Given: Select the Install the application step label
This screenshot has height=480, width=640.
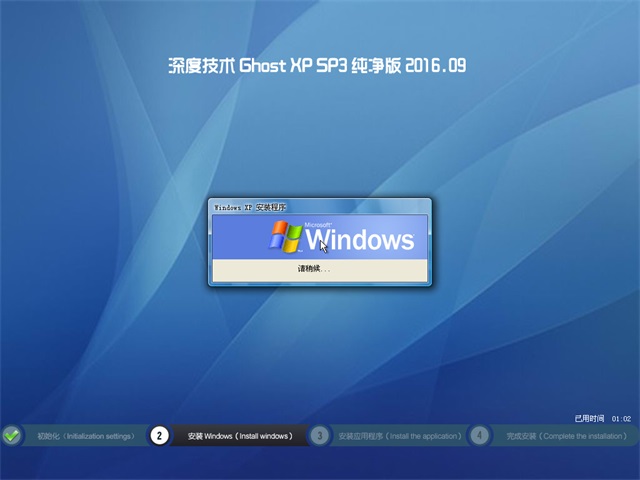Looking at the screenshot, I should coord(400,436).
